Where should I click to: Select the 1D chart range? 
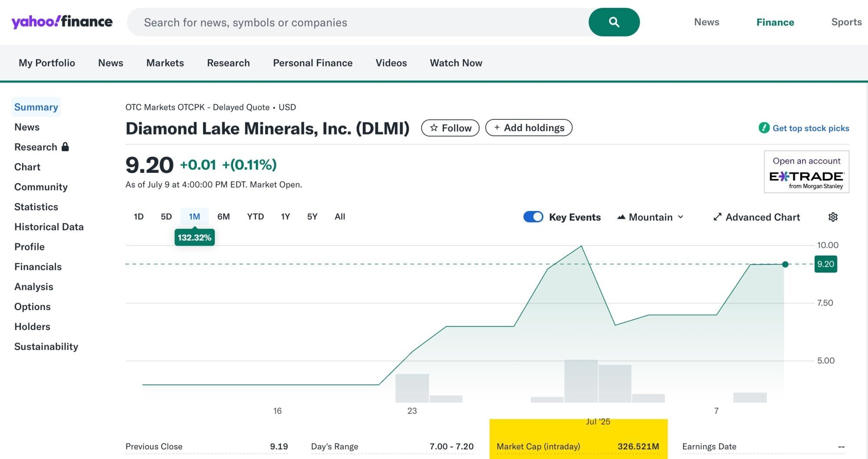click(138, 216)
